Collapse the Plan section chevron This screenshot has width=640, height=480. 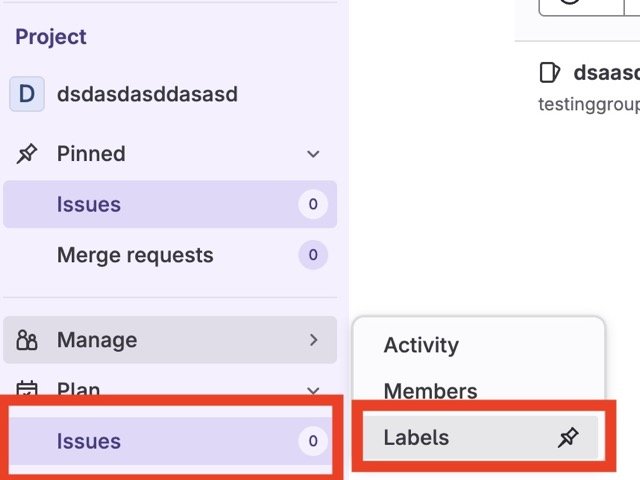coord(313,390)
